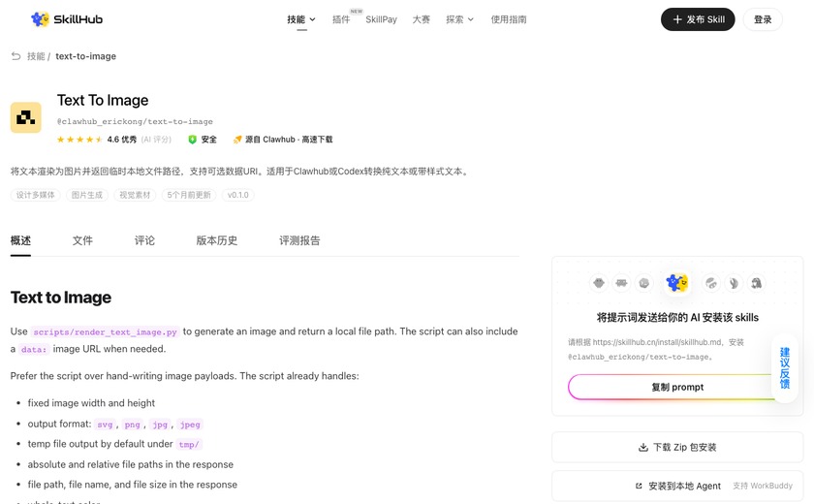Screen dimensions: 814x504
Task: Open the 插件 menu marked NEW
Action: [x=341, y=19]
